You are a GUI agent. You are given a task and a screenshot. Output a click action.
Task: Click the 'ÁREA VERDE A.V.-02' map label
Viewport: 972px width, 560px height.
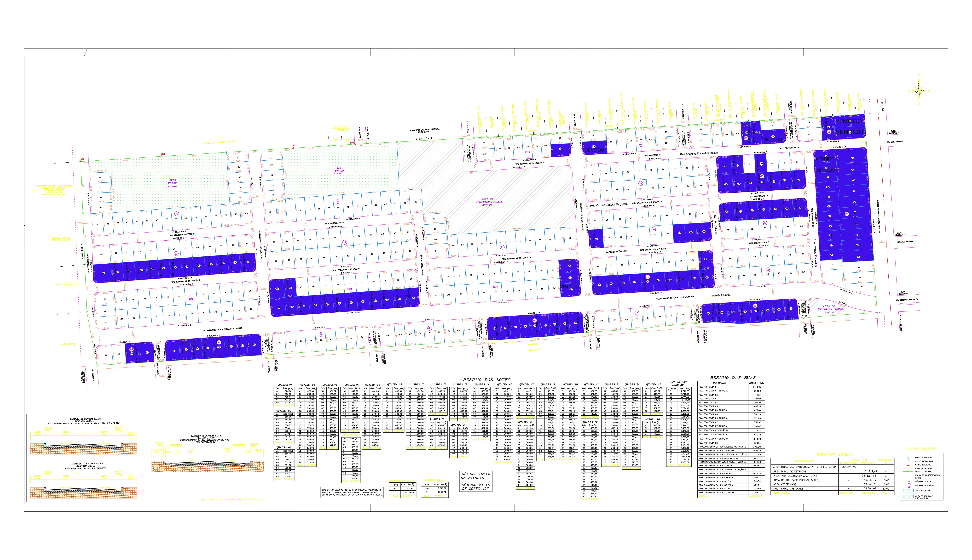[x=172, y=183]
